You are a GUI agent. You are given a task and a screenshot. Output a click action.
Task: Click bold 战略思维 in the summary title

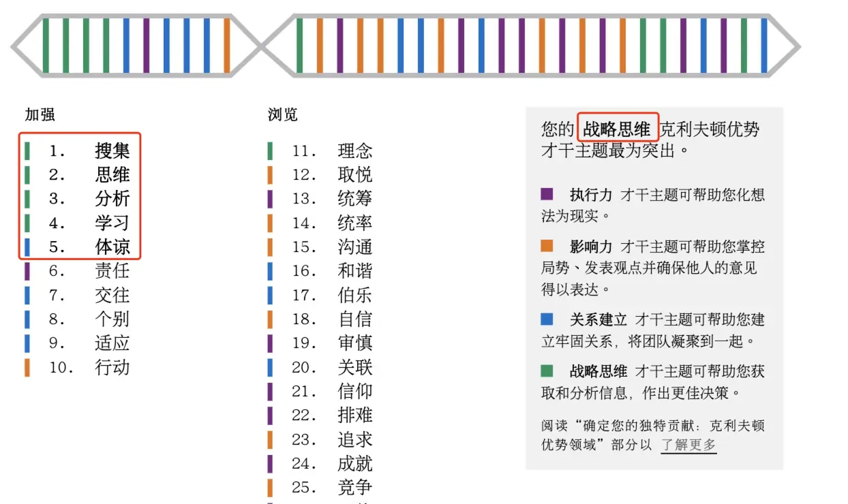pos(617,129)
